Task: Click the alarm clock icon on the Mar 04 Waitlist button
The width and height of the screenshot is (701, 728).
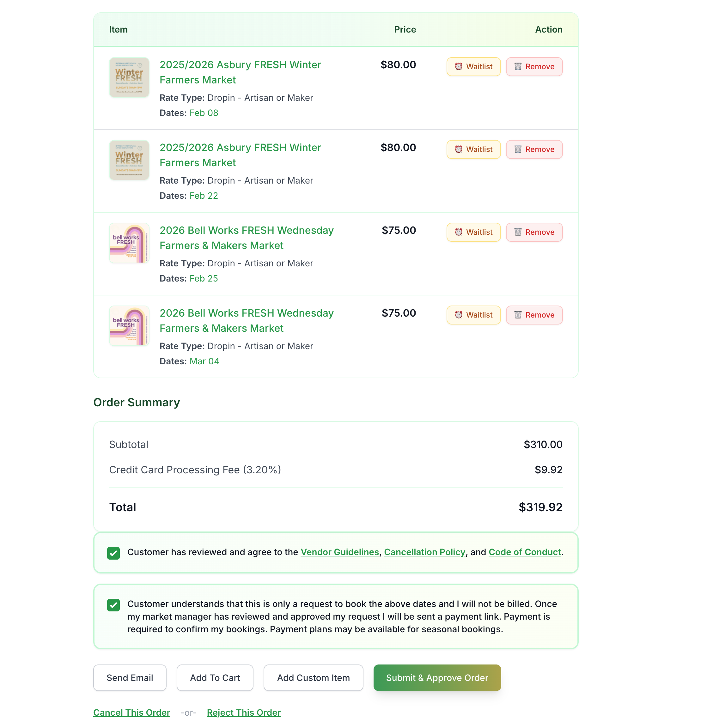Action: point(459,315)
